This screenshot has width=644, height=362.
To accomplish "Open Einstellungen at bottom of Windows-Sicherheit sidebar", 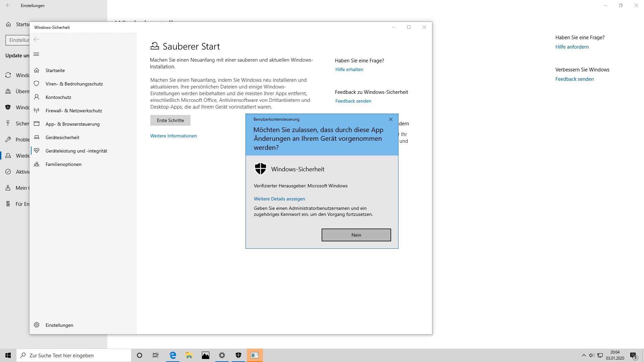I will (x=83, y=325).
